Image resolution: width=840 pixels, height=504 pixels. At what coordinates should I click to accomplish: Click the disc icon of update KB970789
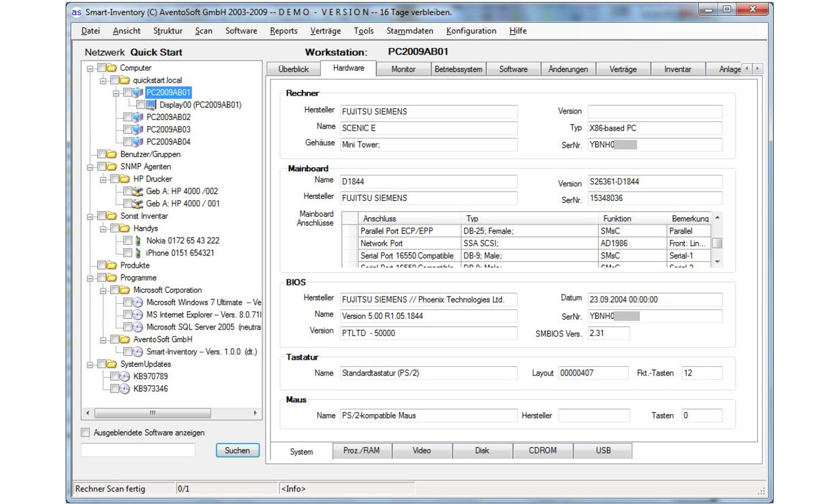tap(125, 377)
